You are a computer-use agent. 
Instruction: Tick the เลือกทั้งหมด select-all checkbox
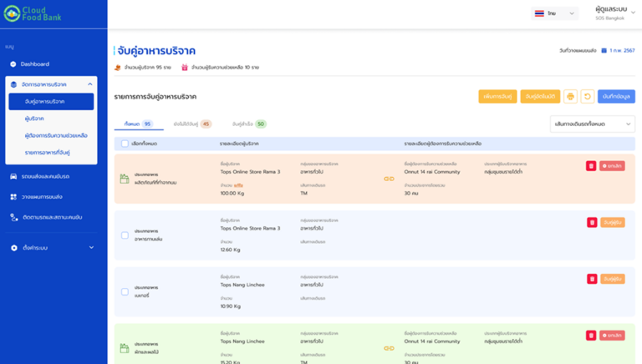125,144
